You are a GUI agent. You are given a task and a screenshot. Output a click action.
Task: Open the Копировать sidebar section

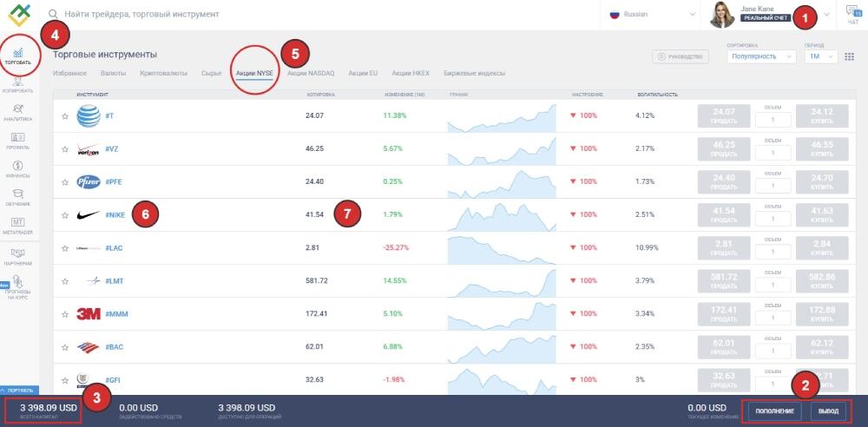point(17,85)
